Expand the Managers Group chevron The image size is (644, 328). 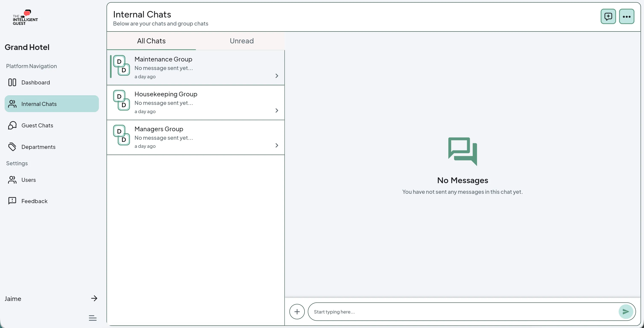276,145
